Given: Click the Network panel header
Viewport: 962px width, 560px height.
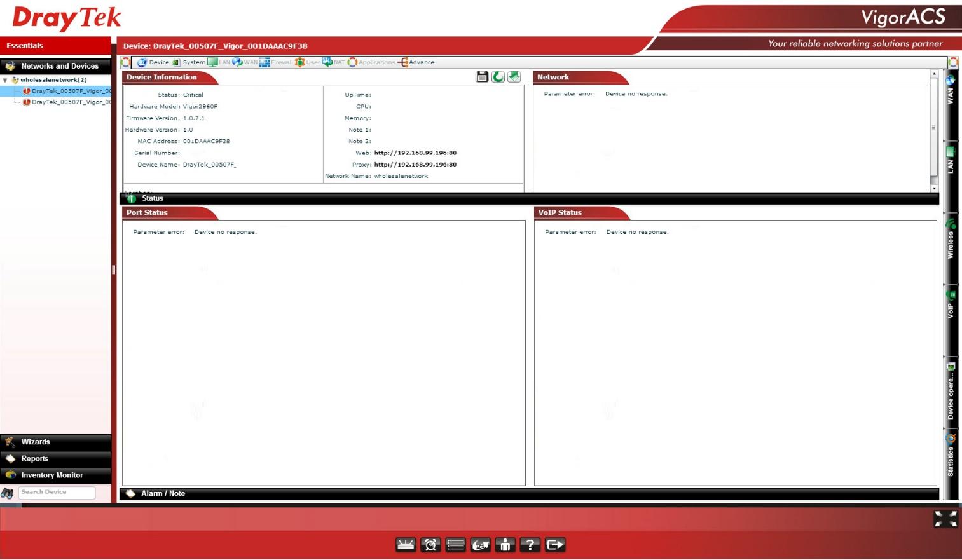Looking at the screenshot, I should click(x=581, y=78).
